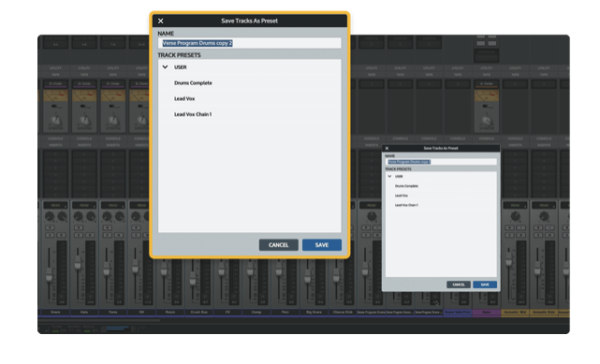This screenshot has width=600, height=364.
Task: Click the VU meter on Snare channel's Oxide tape
Action: (x=55, y=95)
